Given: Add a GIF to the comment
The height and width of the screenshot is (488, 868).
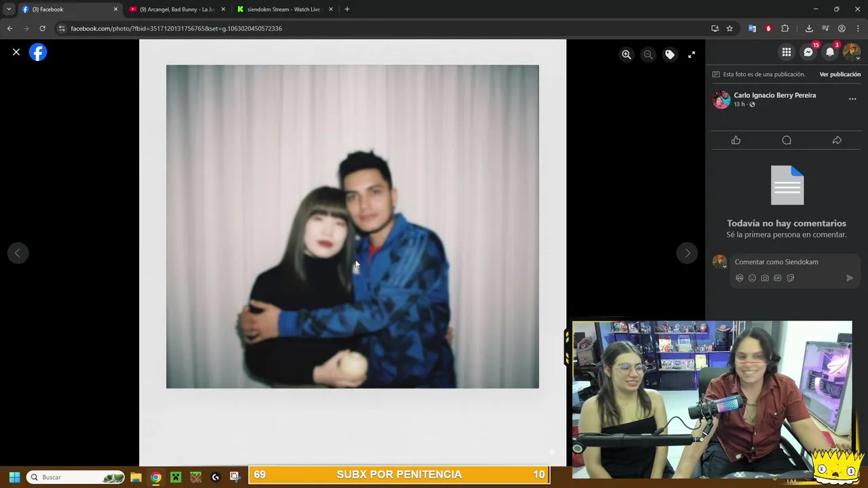Looking at the screenshot, I should 778,278.
